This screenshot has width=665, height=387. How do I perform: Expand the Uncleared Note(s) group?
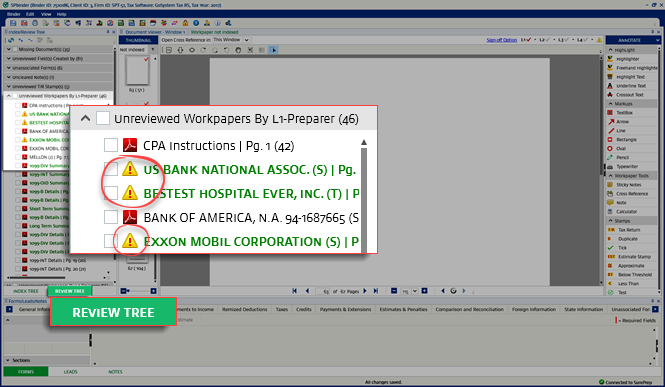(9, 77)
